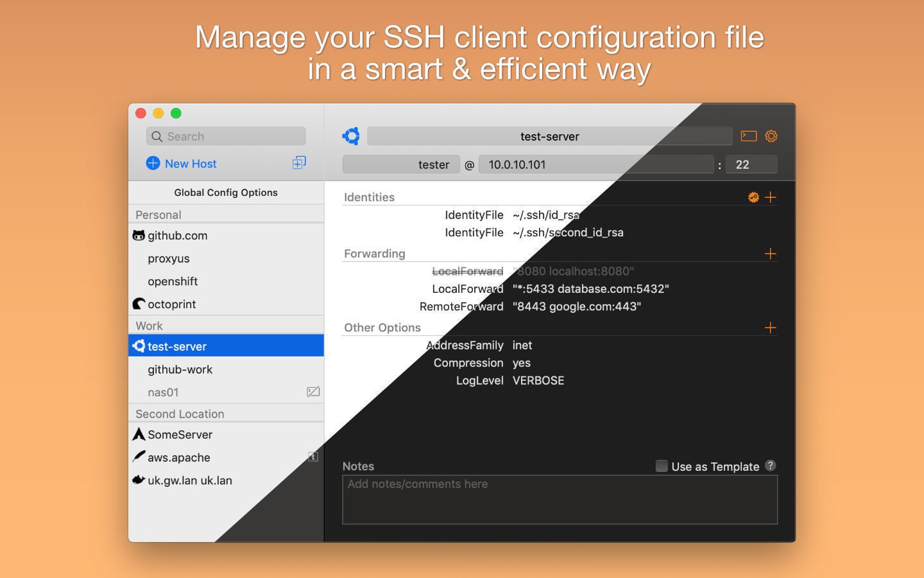Click the template badge on aws.apache row

[x=312, y=456]
